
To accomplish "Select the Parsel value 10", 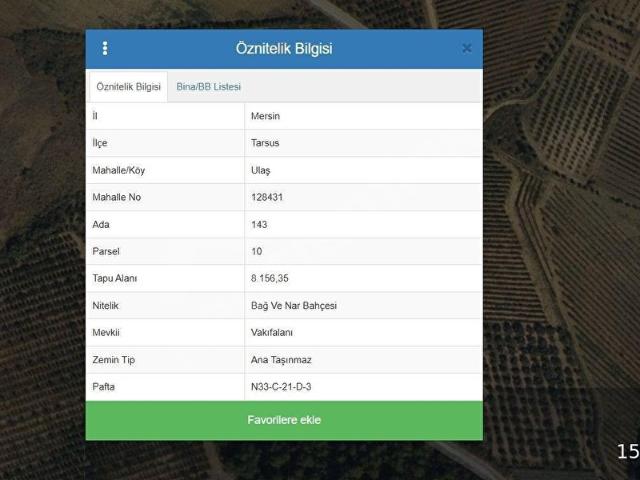I will tap(257, 251).
